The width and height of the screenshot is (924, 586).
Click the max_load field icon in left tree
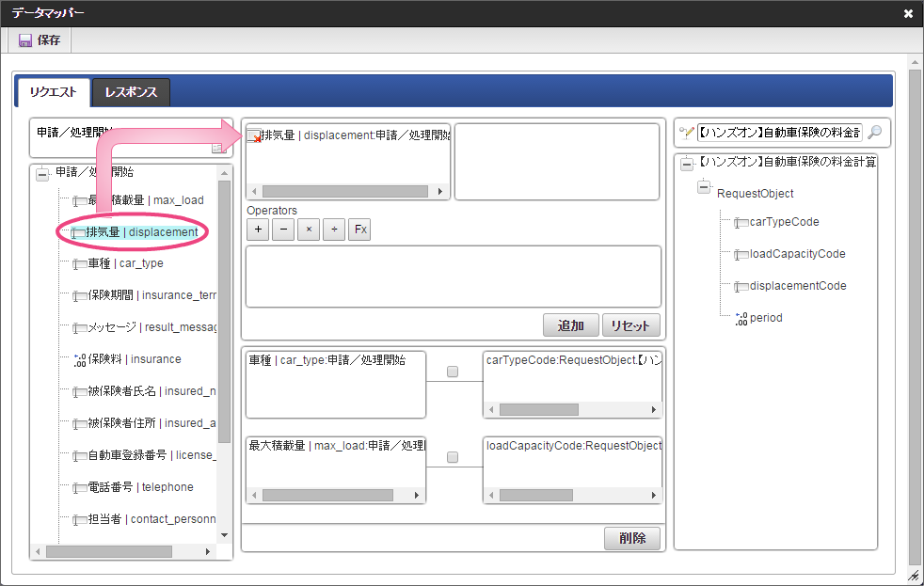[80, 201]
